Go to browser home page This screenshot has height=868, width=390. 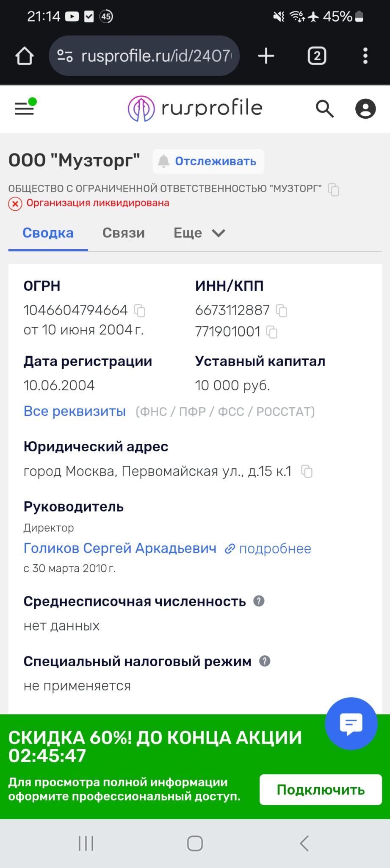24,56
